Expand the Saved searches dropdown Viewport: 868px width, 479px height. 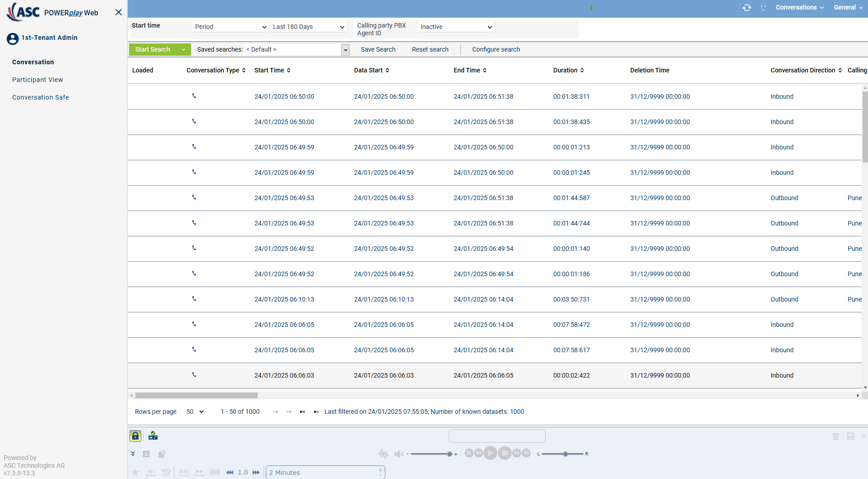345,50
